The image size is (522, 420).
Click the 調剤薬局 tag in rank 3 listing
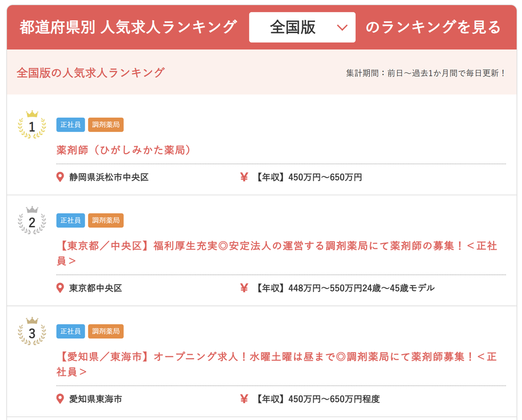point(106,331)
